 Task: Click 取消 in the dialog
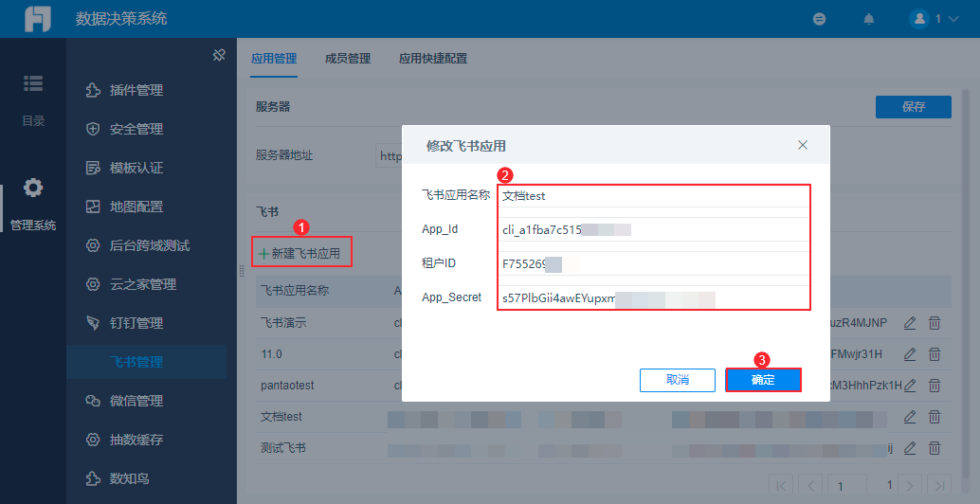click(678, 380)
